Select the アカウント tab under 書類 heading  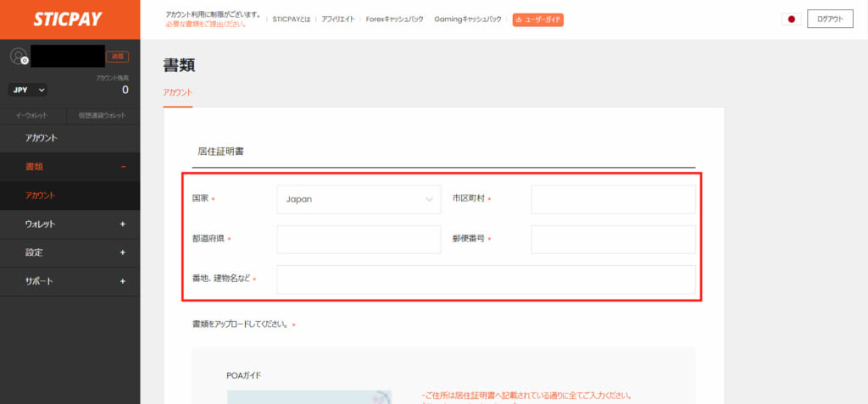click(x=178, y=92)
